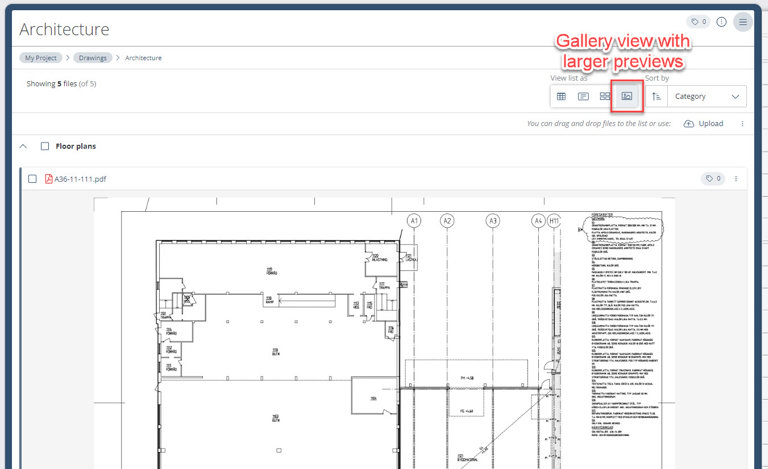Image resolution: width=768 pixels, height=469 pixels.
Task: Collapse the Floor plans group
Action: pos(23,146)
